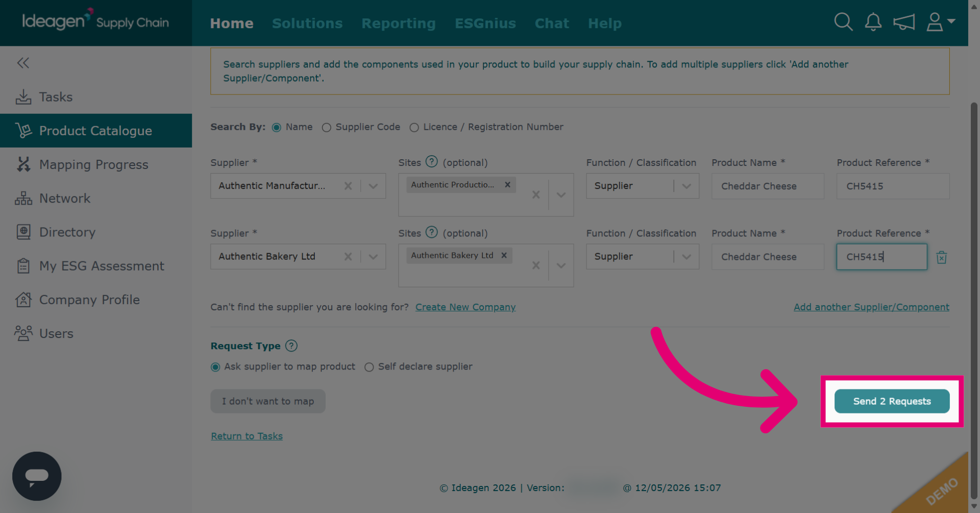Image resolution: width=980 pixels, height=513 pixels.
Task: Click the Mapping Progress icon
Action: click(23, 164)
